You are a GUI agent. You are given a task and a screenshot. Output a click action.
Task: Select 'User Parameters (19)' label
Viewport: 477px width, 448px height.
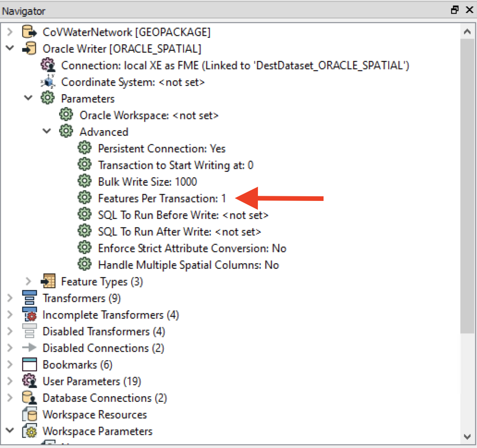[92, 381]
